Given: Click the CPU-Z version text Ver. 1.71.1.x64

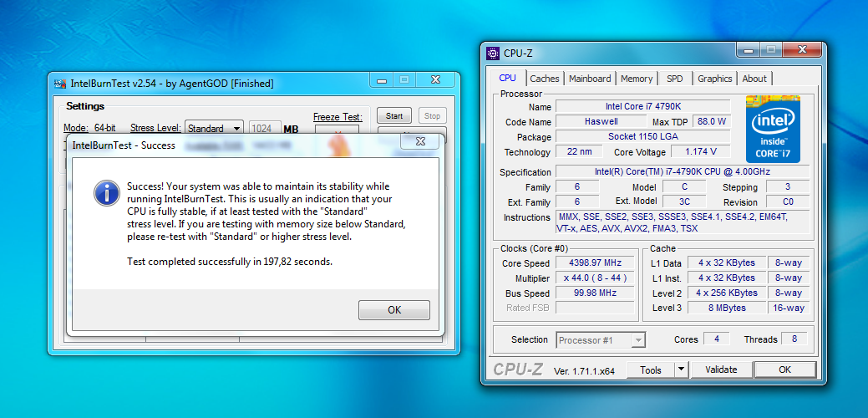Looking at the screenshot, I should click(x=584, y=371).
